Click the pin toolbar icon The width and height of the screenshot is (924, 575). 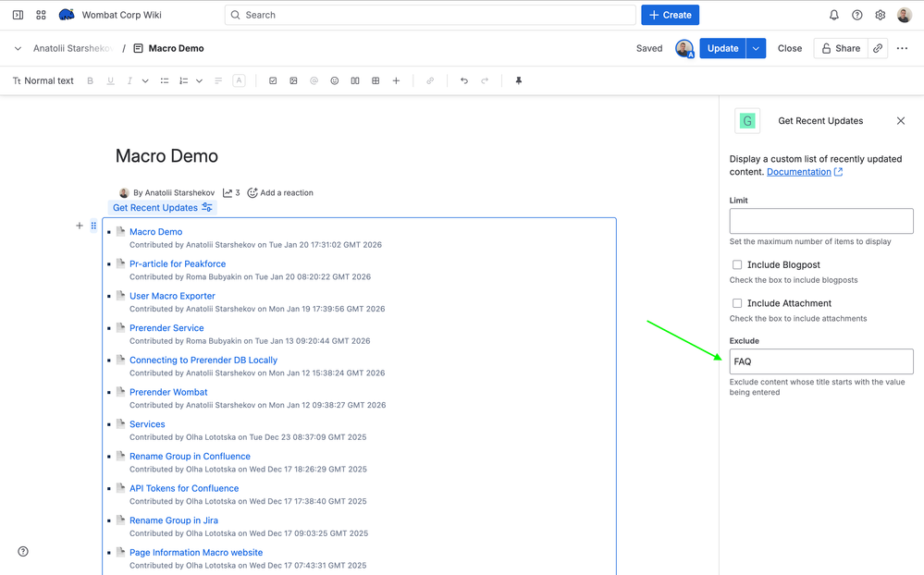519,80
